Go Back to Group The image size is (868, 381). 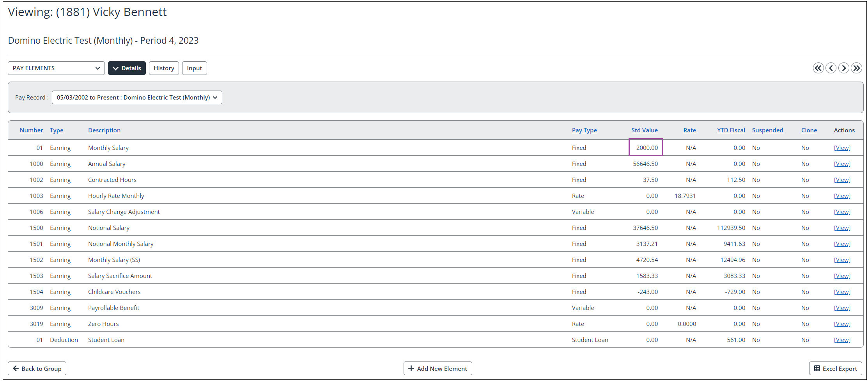coord(37,369)
